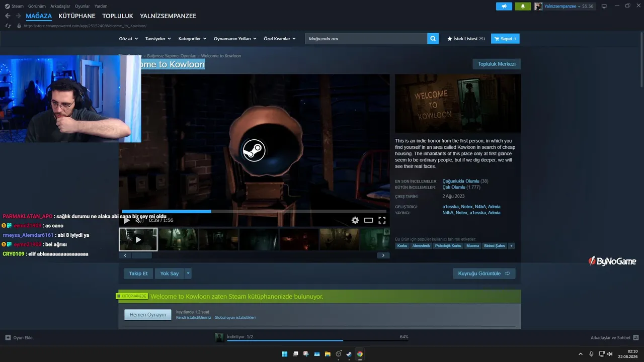Open İstek Listesi wishlist

click(466, 39)
